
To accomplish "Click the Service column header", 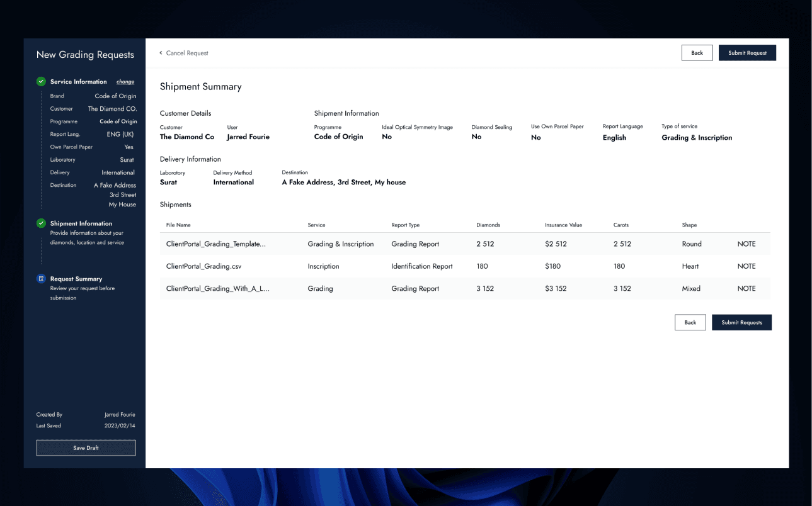I will [x=316, y=225].
